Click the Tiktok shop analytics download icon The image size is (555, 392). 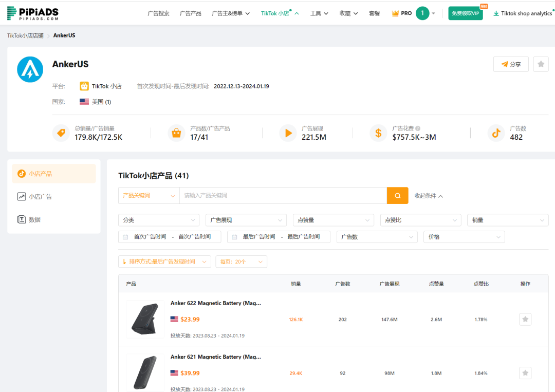496,13
